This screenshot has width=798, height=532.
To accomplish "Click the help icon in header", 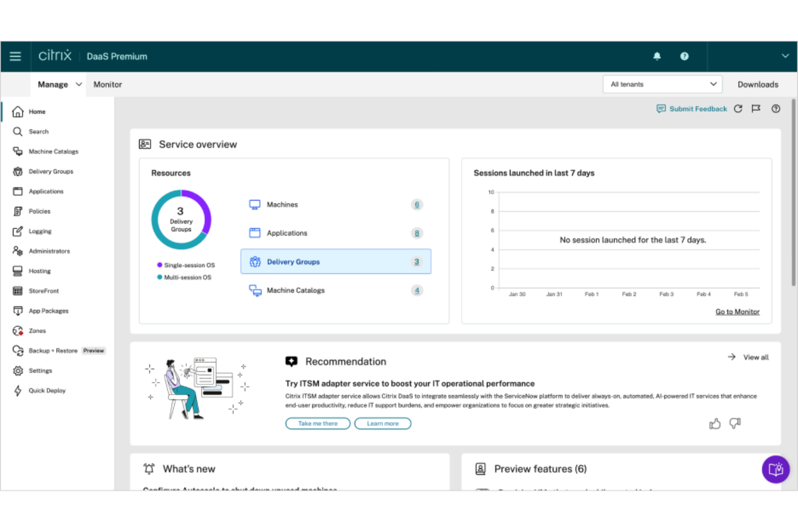I will (x=684, y=56).
